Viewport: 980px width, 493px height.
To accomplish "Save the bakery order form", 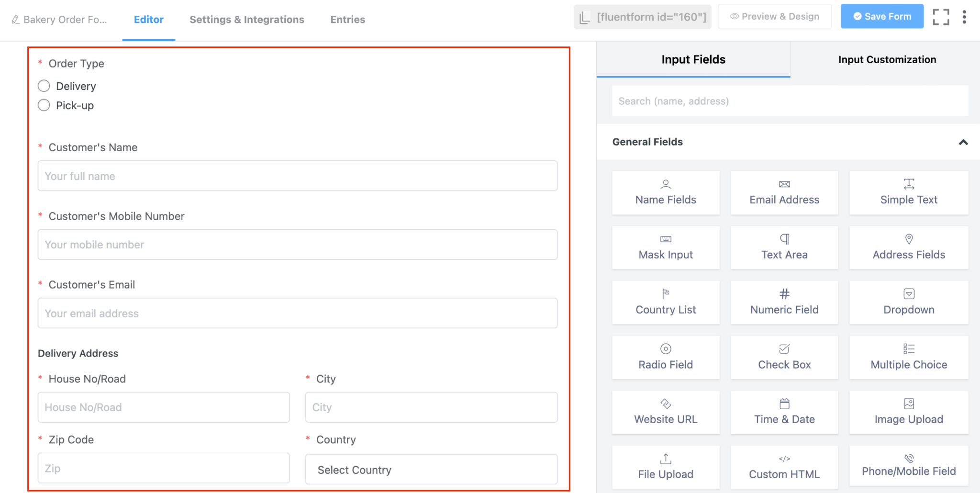I will click(x=882, y=16).
